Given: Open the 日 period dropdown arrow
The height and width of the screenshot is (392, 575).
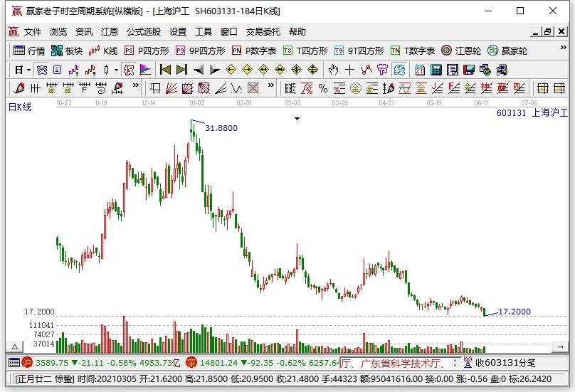Looking at the screenshot, I should [28, 70].
